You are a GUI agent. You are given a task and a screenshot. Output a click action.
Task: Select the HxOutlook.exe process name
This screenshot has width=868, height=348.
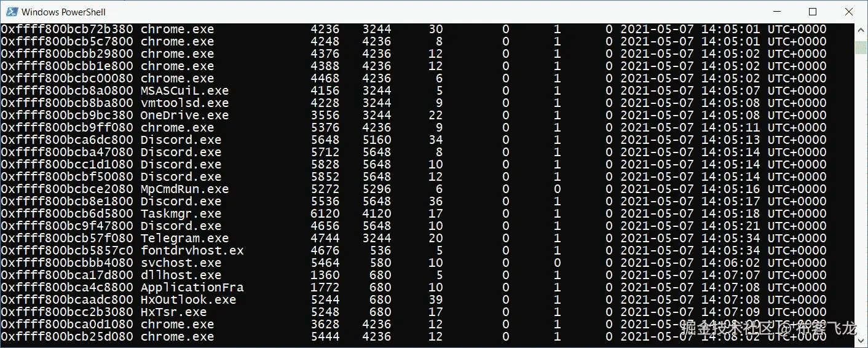click(188, 299)
